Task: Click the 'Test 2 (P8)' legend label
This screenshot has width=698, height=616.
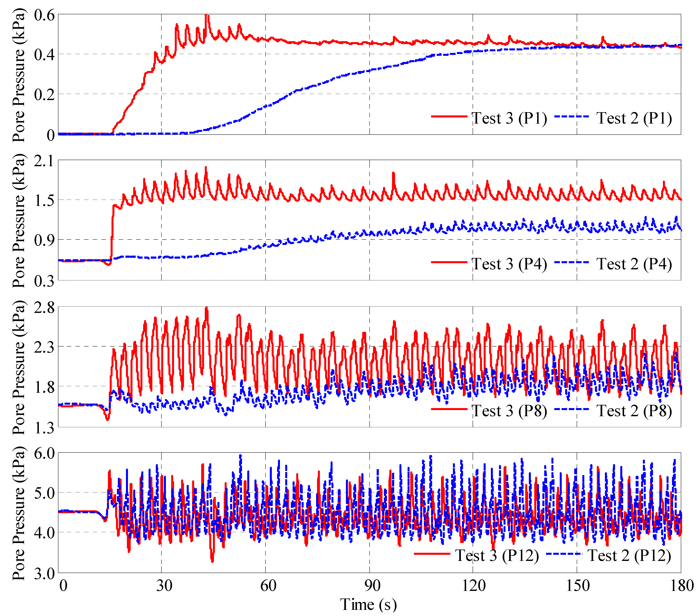Action: coord(634,411)
